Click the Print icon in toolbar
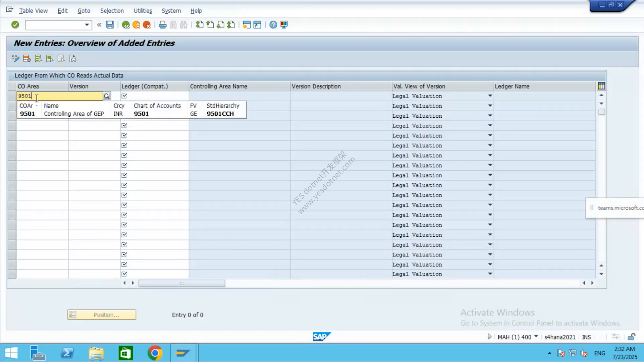The width and height of the screenshot is (644, 362). [162, 25]
